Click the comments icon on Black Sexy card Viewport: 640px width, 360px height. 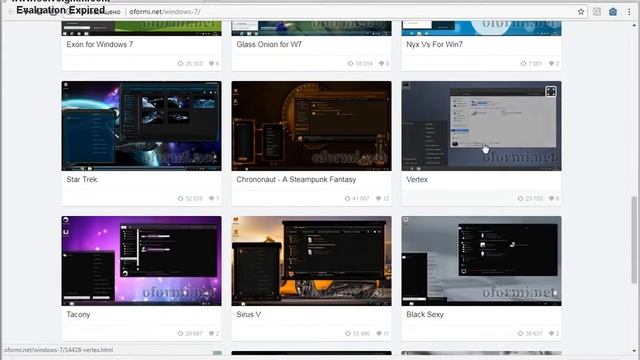[x=551, y=333]
